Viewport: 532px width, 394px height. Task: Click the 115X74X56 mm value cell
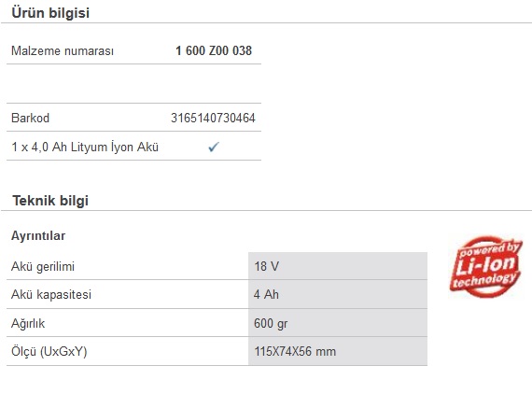(x=338, y=351)
